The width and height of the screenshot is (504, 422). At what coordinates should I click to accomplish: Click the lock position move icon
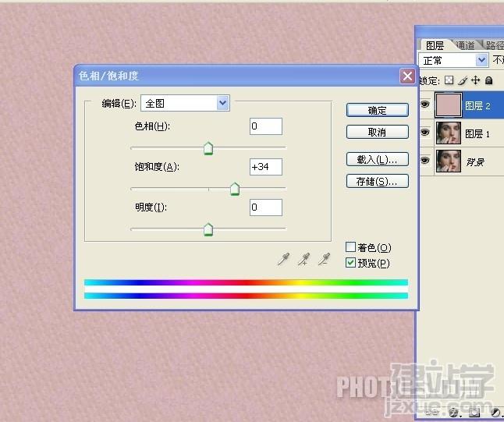pyautogui.click(x=476, y=80)
